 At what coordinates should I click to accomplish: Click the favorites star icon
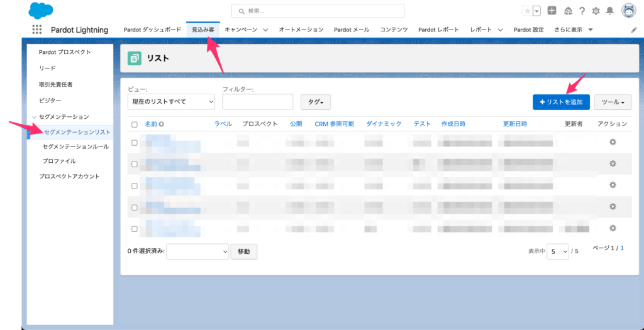click(x=528, y=11)
